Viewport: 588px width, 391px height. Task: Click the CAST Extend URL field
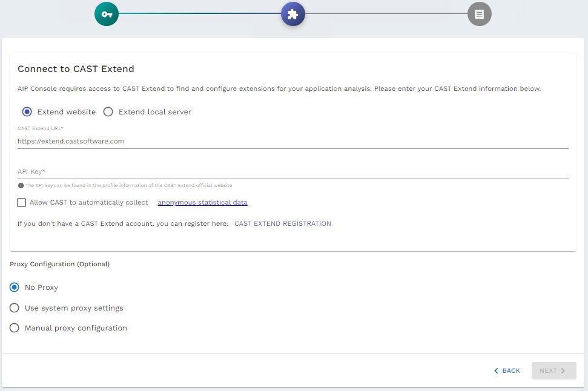242,141
